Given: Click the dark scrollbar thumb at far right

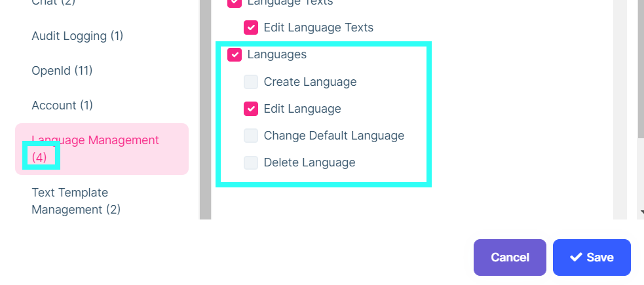Looking at the screenshot, I should point(640,66).
